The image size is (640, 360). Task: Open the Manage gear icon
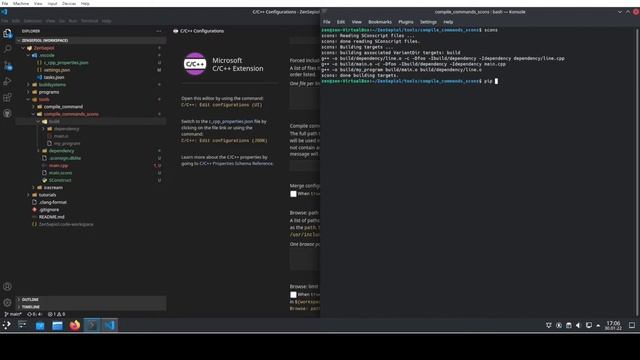point(7,302)
